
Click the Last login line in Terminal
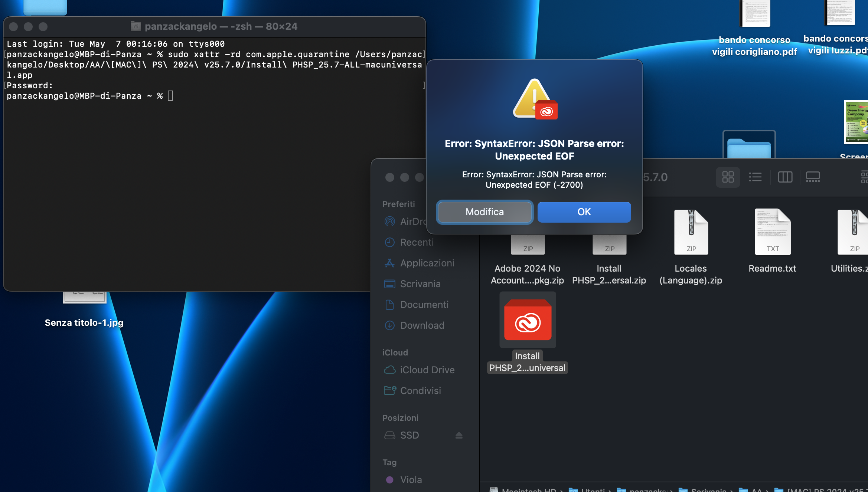coord(116,44)
